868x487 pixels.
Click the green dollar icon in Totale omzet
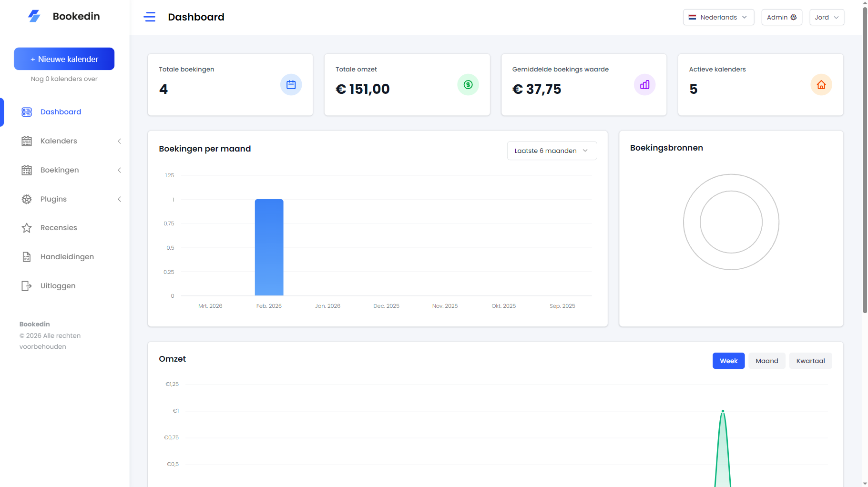point(468,85)
